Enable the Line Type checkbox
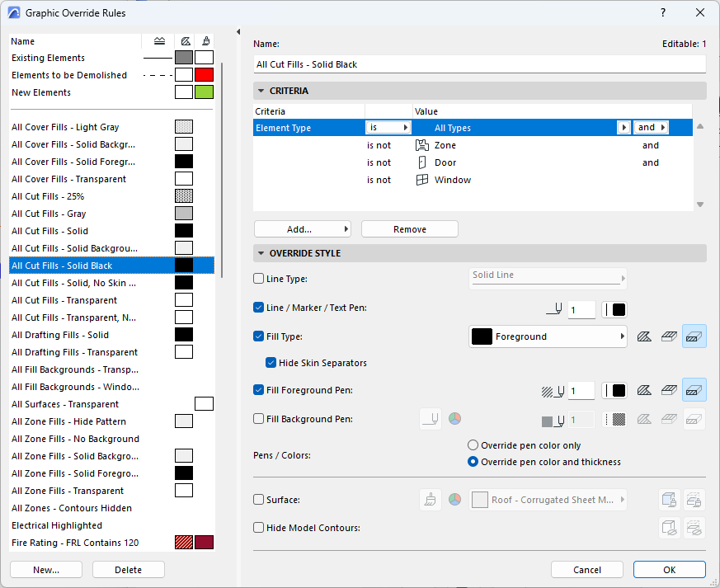Image resolution: width=720 pixels, height=588 pixels. pos(259,280)
